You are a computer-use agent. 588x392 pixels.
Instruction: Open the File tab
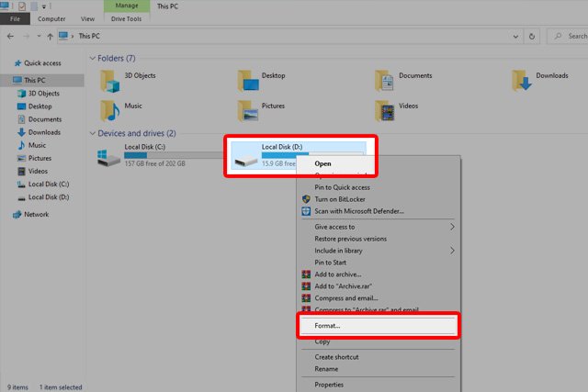[x=16, y=17]
